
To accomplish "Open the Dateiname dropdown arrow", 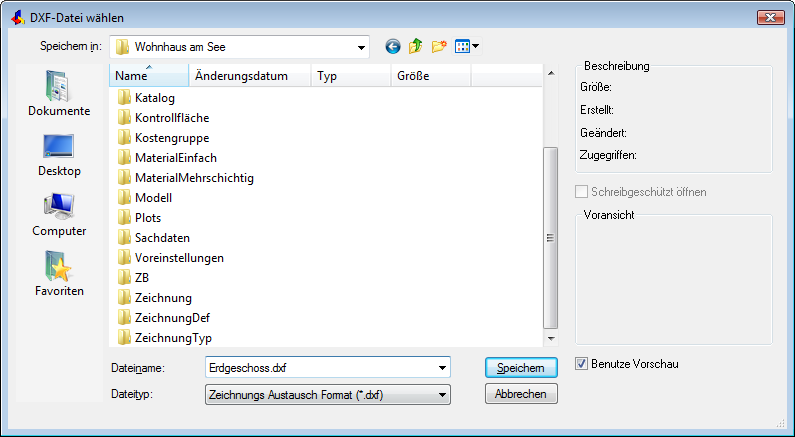I will pos(442,368).
